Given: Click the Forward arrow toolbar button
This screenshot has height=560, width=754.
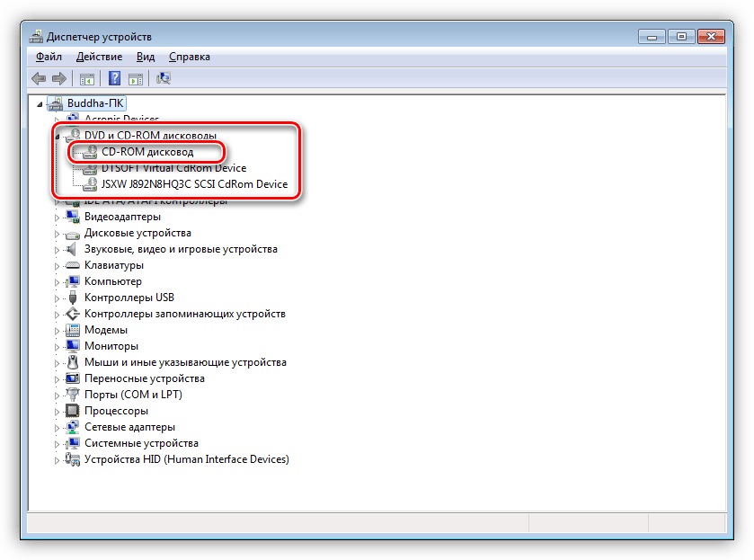Looking at the screenshot, I should coord(60,78).
